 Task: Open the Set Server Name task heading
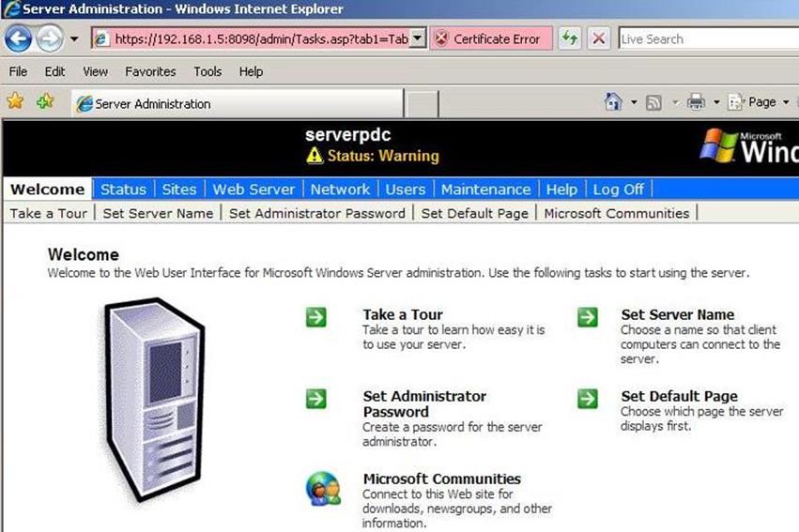[x=677, y=314]
